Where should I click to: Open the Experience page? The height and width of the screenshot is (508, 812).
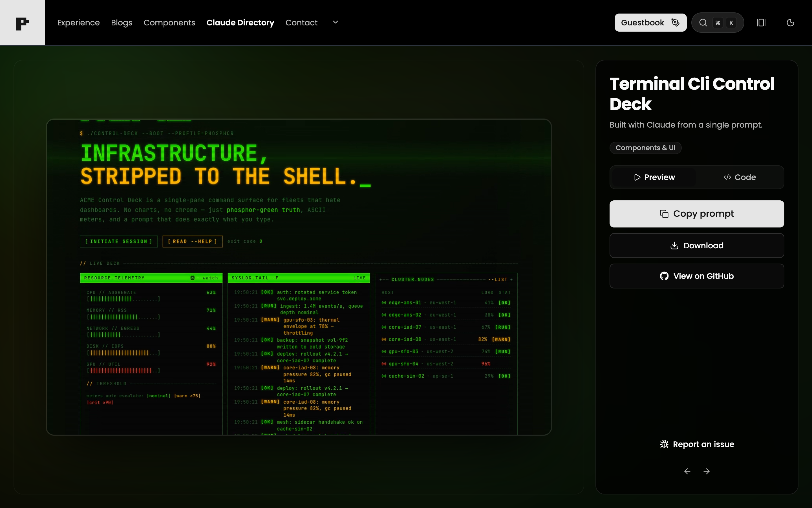(78, 23)
